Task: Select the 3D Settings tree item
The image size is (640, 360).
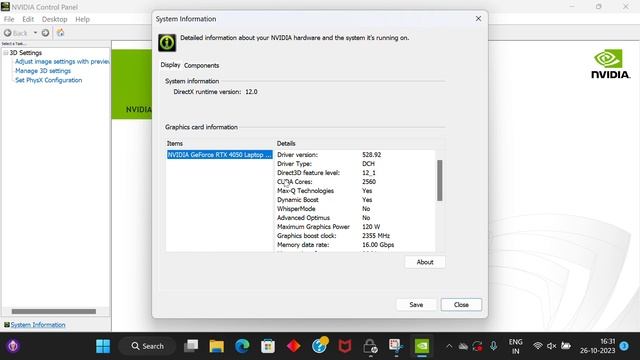Action: click(x=26, y=53)
